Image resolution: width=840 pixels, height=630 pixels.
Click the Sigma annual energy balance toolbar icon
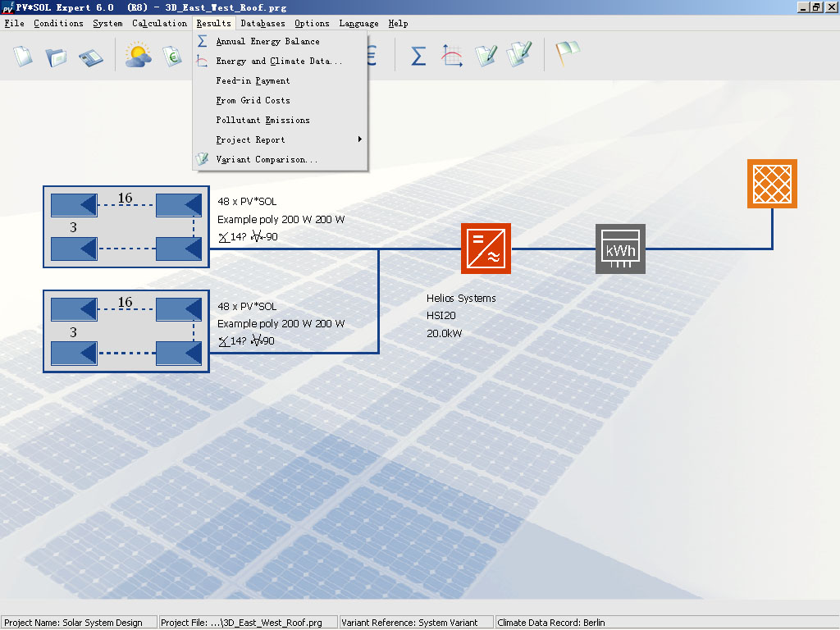(418, 56)
